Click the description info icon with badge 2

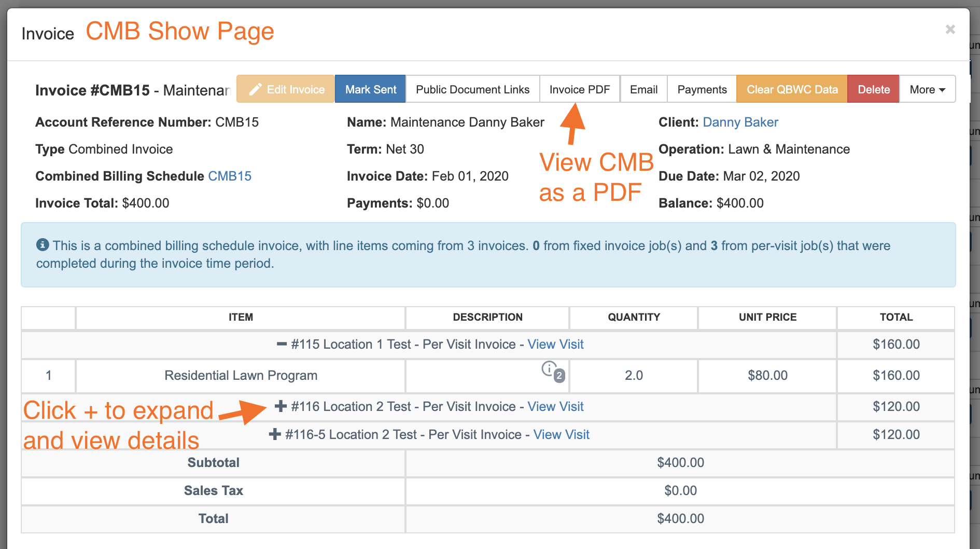pos(550,369)
